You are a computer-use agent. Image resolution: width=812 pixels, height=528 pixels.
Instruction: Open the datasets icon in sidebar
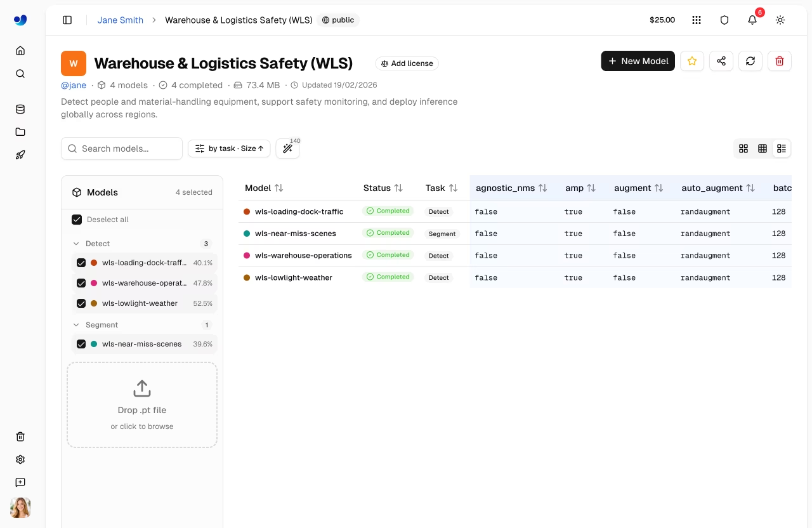click(x=20, y=109)
